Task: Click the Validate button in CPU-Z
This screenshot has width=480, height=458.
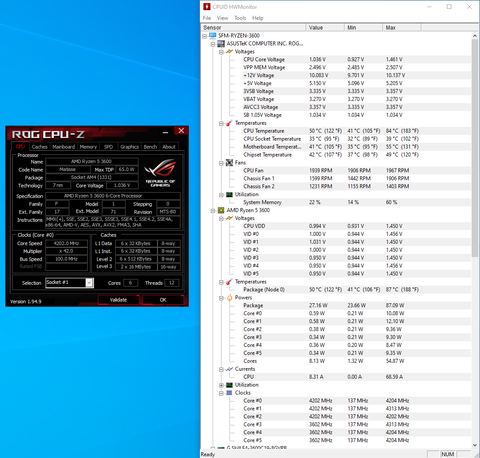Action: coord(118,300)
